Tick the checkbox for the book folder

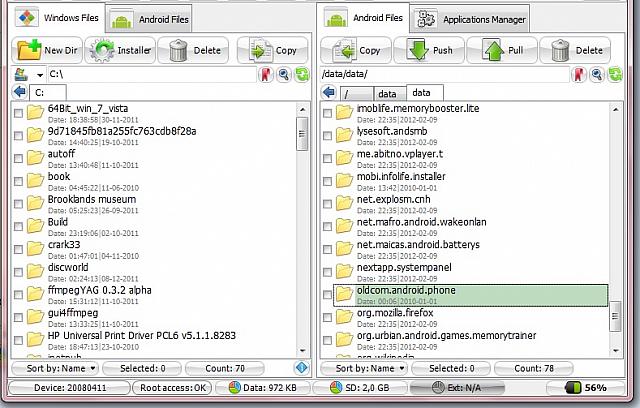(x=18, y=181)
